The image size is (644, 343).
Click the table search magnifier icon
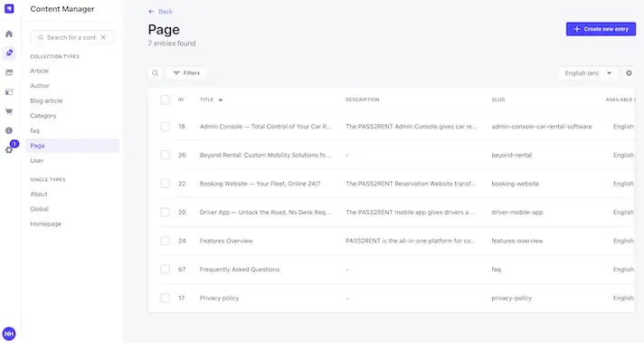[155, 73]
